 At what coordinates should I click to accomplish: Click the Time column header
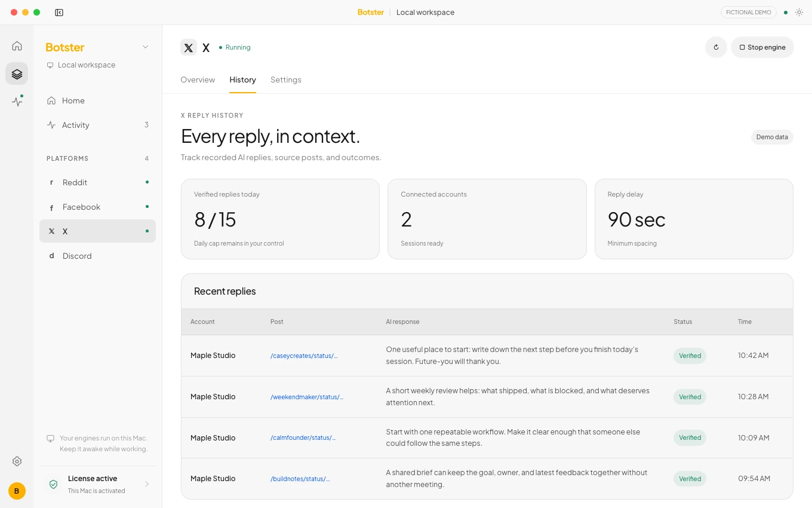coord(745,322)
